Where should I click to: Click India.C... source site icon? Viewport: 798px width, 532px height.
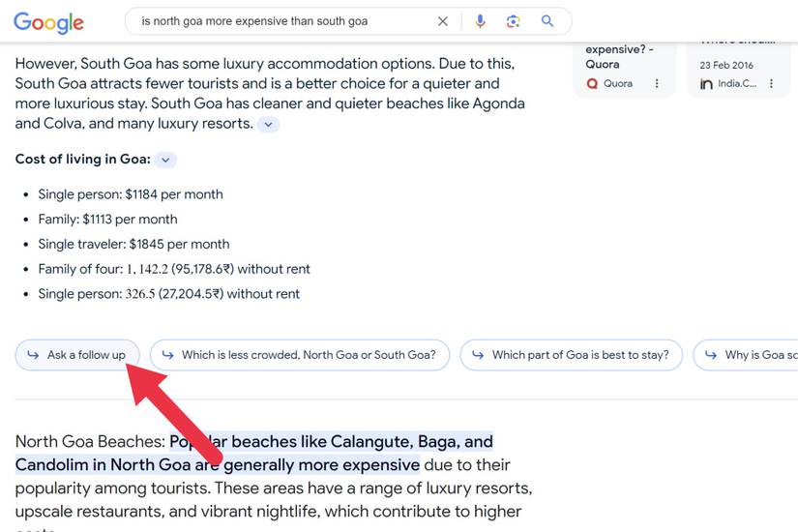706,84
